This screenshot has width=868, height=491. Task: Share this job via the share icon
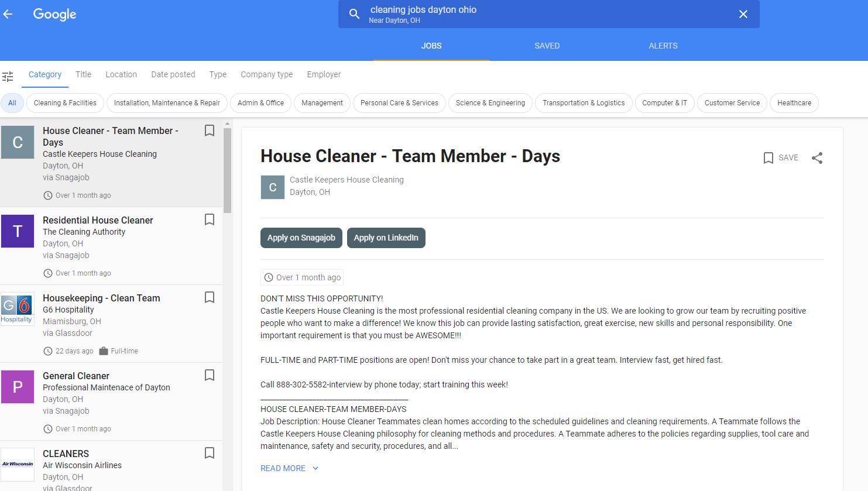click(x=817, y=158)
